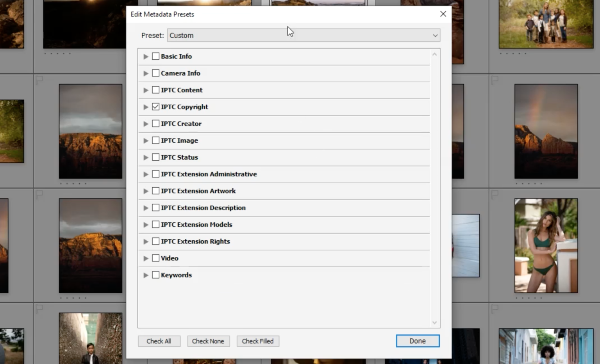Viewport: 600px width, 364px height.
Task: Select the rainbow over red rocks thumbnail
Action: click(x=546, y=131)
